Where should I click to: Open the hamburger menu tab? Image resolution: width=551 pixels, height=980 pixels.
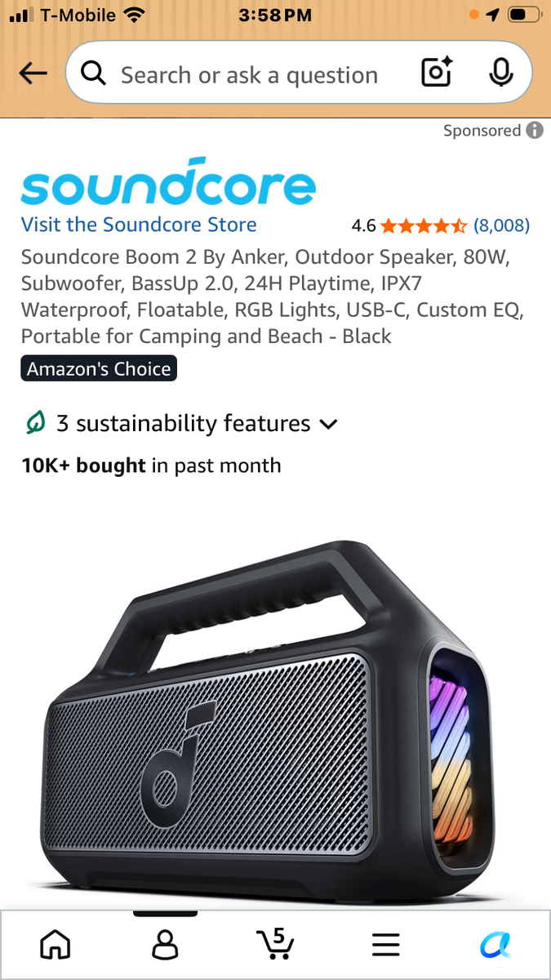385,947
